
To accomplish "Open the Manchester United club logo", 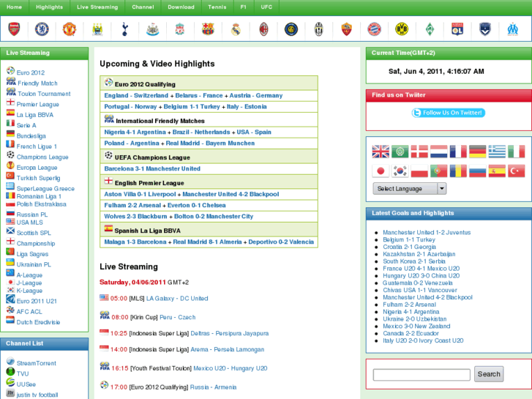I will (x=69, y=29).
